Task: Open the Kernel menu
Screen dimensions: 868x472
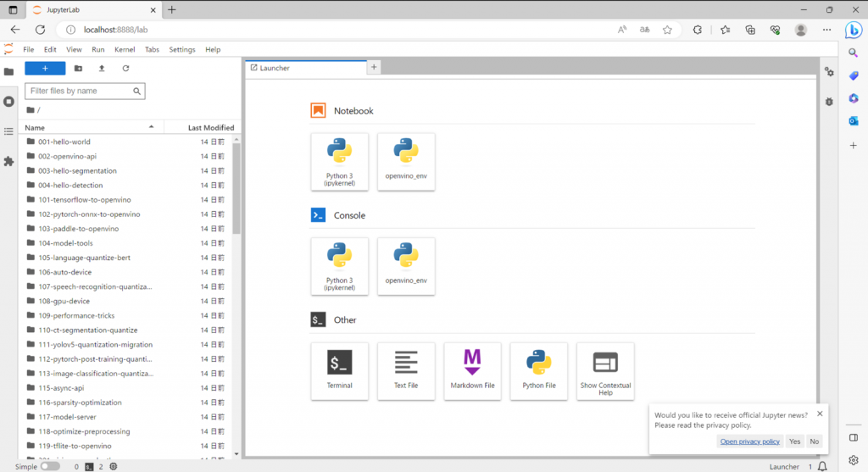Action: 125,49
